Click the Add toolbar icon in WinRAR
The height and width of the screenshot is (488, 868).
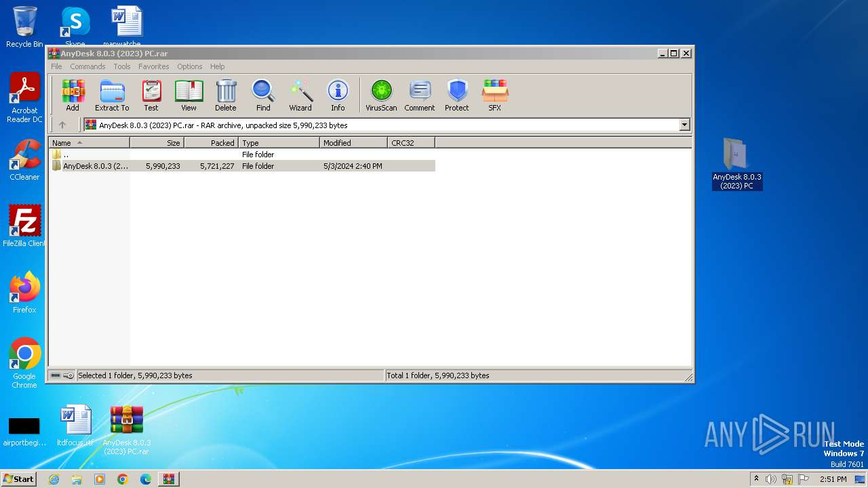(73, 95)
